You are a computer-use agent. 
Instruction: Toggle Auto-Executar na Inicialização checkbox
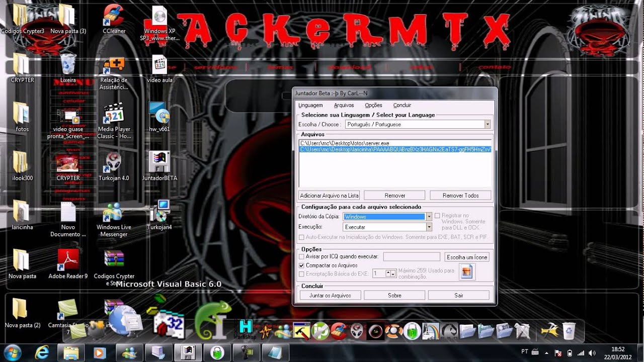tap(301, 237)
